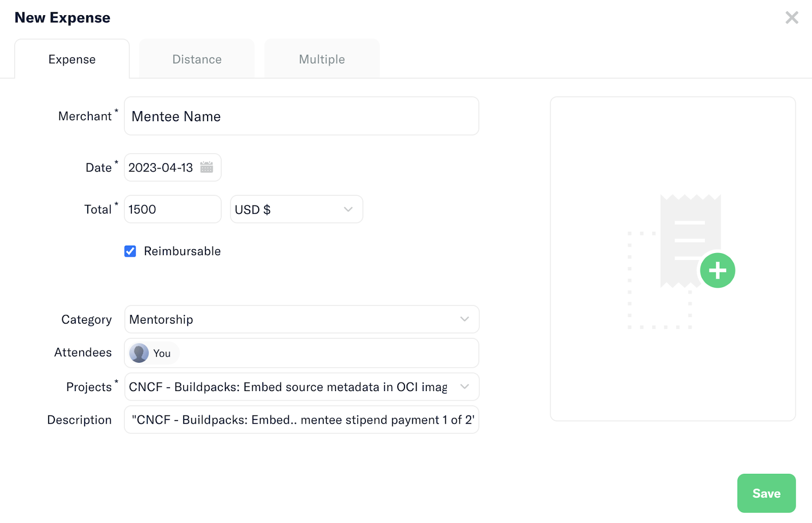Close the New Expense dialog
The height and width of the screenshot is (523, 812).
point(791,18)
